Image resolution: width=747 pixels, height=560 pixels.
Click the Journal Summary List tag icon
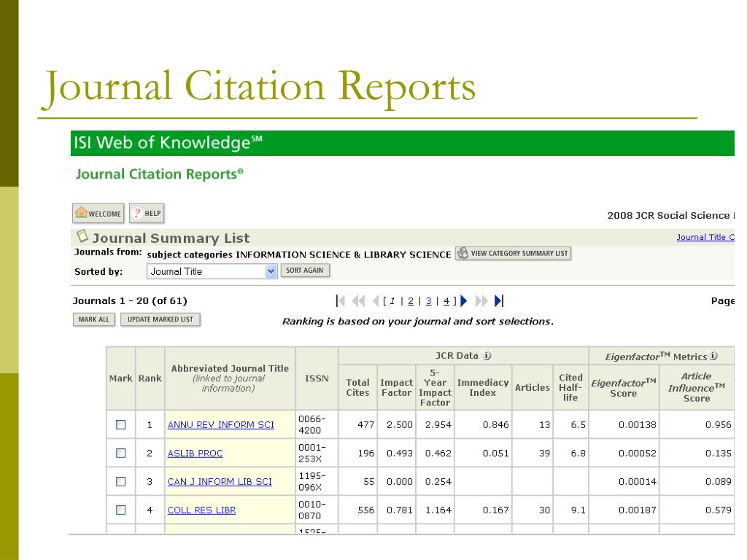point(82,236)
